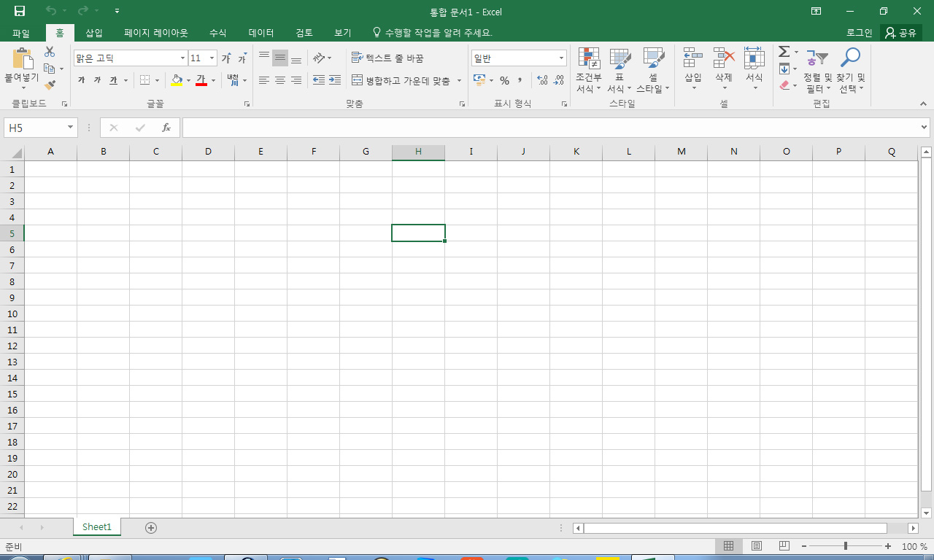The width and height of the screenshot is (934, 560).
Task: Expand the 일반 number format dropdown
Action: click(x=561, y=58)
